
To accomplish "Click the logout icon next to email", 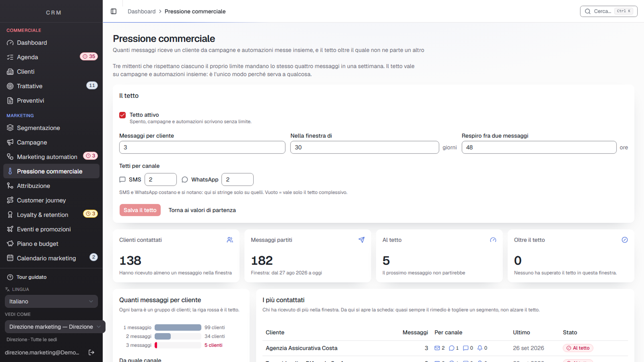I will click(92, 352).
